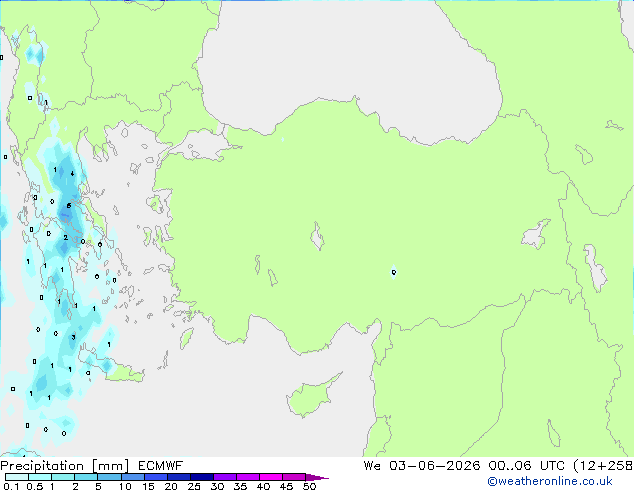Click the '(12+258' forecast offset text
The height and width of the screenshot is (490, 634).
pyautogui.click(x=603, y=466)
